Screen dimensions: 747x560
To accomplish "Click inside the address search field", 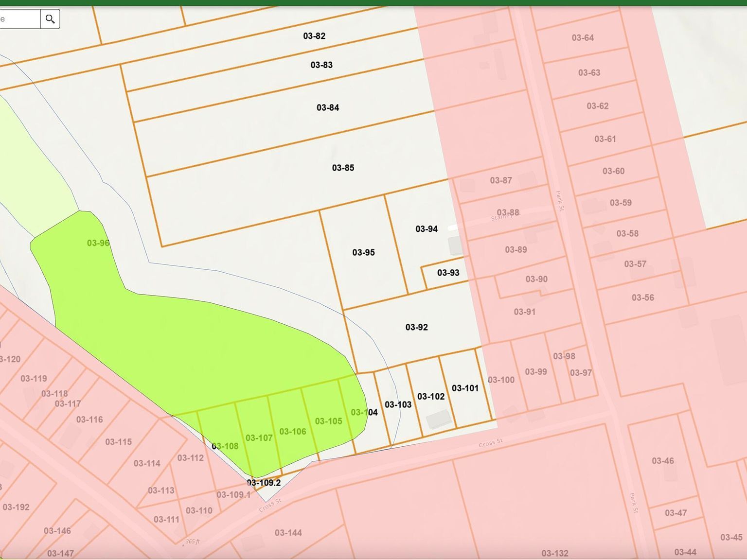I will pyautogui.click(x=18, y=19).
